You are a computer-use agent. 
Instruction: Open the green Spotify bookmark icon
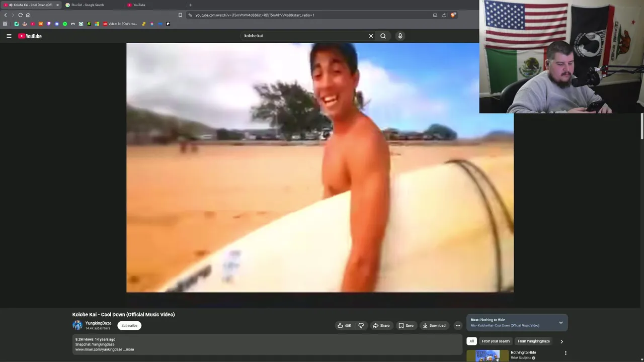point(65,24)
